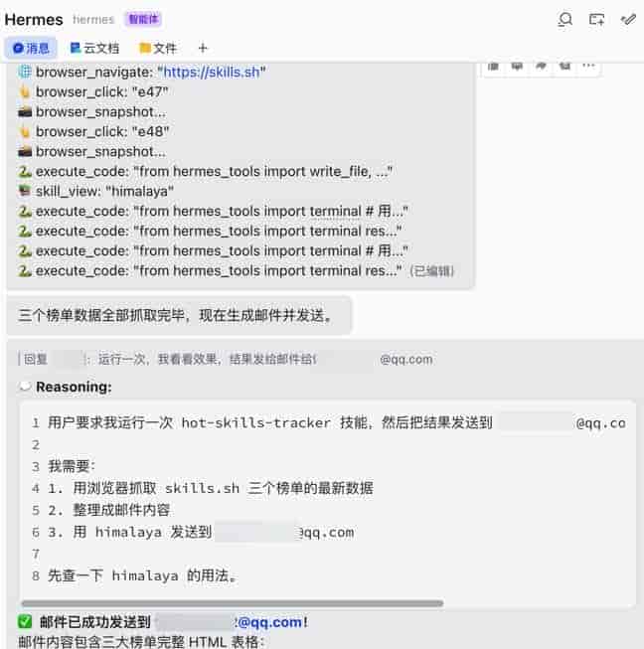Click the hand icon beside browser_click "e47"
This screenshot has height=649, width=644.
(25, 91)
